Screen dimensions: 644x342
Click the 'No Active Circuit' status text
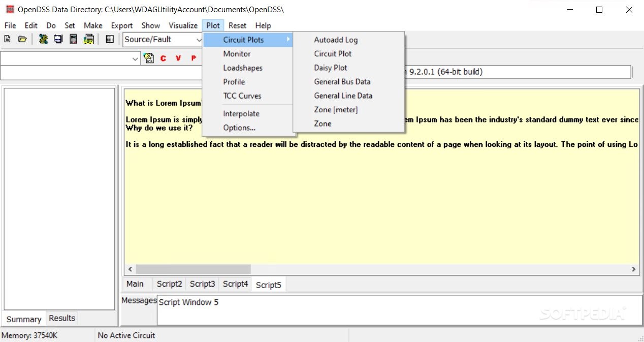click(x=126, y=335)
